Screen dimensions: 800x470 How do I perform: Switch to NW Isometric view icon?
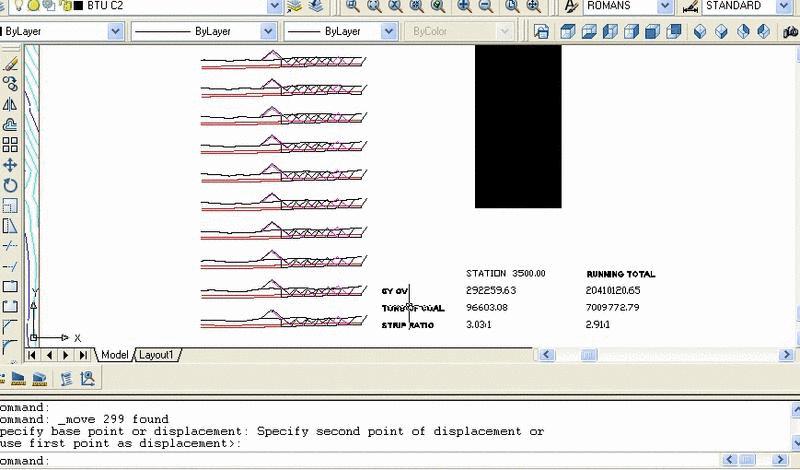764,32
